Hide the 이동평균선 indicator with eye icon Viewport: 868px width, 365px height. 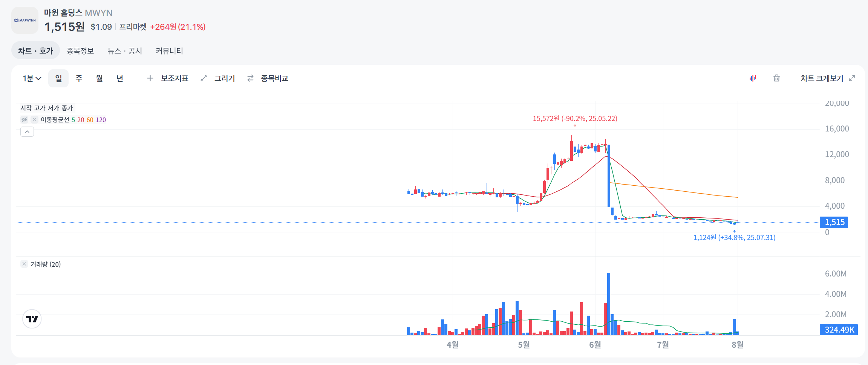(24, 120)
